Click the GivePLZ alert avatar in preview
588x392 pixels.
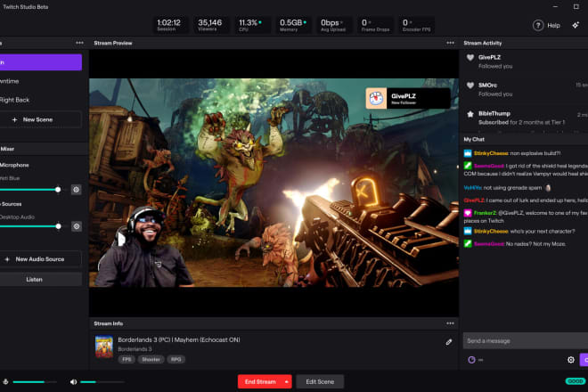(x=376, y=98)
